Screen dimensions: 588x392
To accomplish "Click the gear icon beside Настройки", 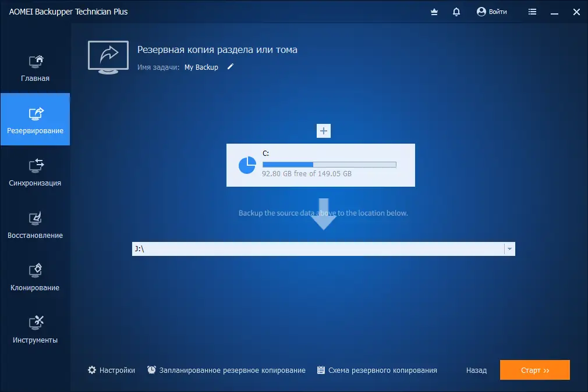I will tap(92, 370).
